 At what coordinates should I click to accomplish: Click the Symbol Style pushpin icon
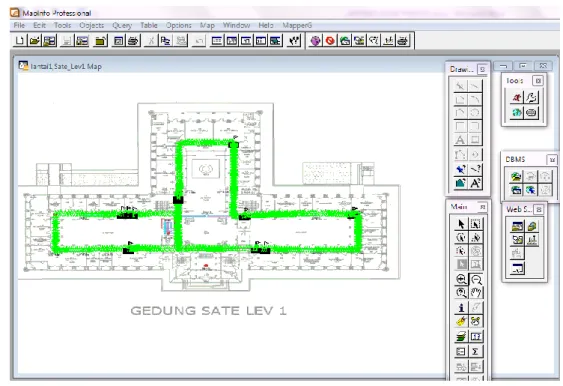461,169
